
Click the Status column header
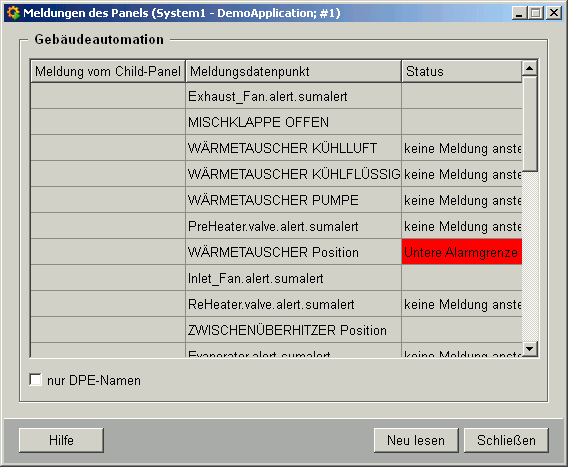pyautogui.click(x=462, y=71)
